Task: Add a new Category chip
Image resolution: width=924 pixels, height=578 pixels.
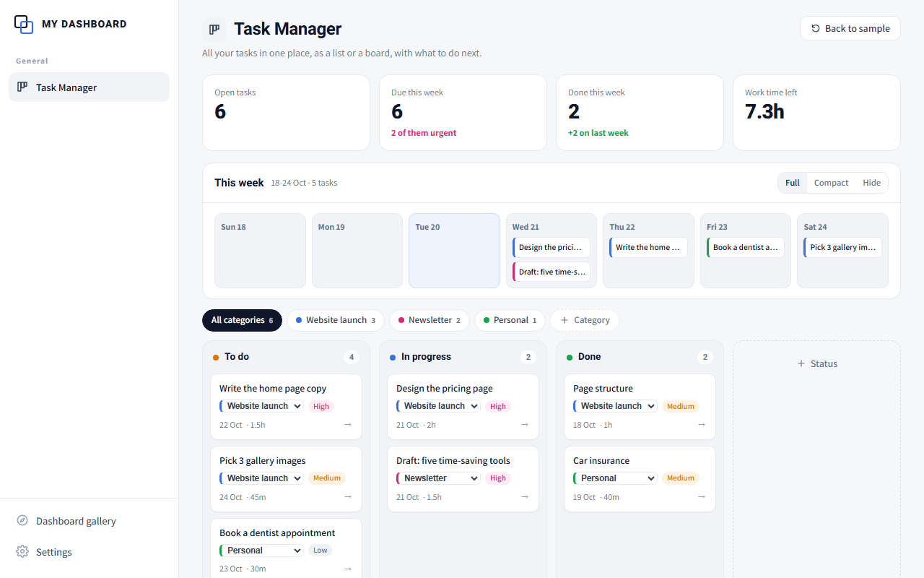Action: coord(585,320)
